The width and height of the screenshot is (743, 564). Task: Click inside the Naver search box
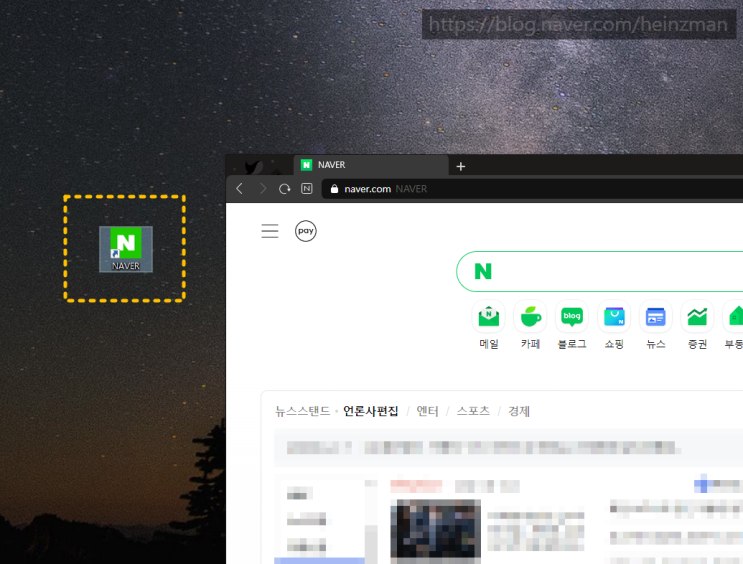coord(599,272)
